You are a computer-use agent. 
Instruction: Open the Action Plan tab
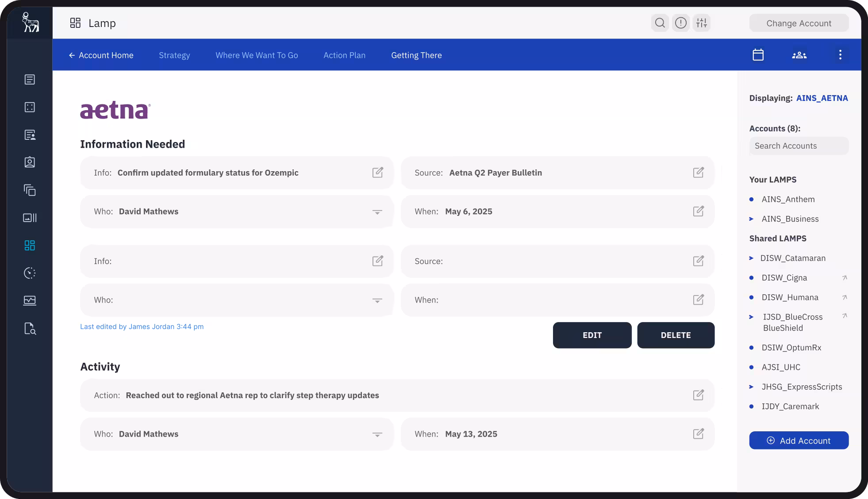pyautogui.click(x=344, y=55)
